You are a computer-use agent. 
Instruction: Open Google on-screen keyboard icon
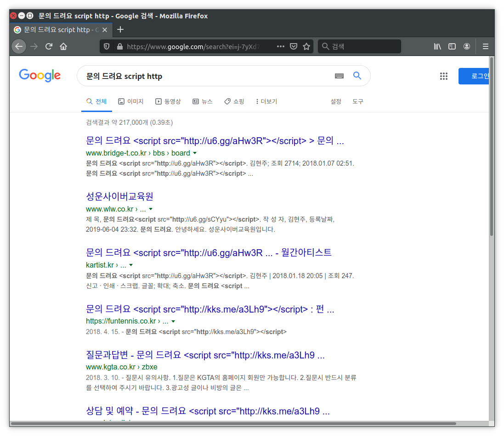pyautogui.click(x=339, y=76)
